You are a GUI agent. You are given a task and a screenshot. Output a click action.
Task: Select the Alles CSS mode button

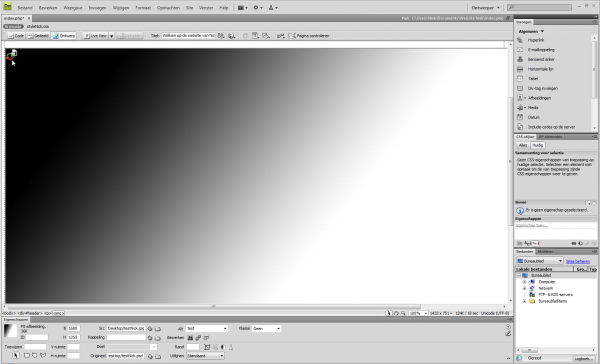(523, 145)
